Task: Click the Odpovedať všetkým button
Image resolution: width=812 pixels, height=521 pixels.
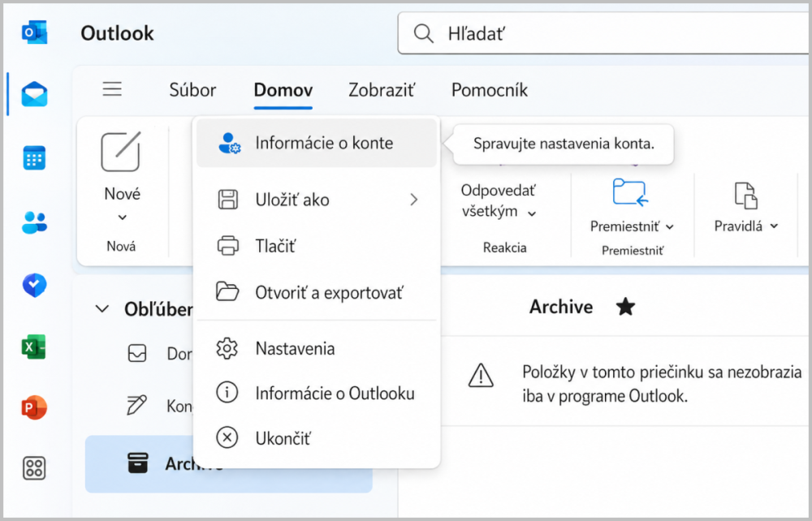Action: [x=499, y=200]
